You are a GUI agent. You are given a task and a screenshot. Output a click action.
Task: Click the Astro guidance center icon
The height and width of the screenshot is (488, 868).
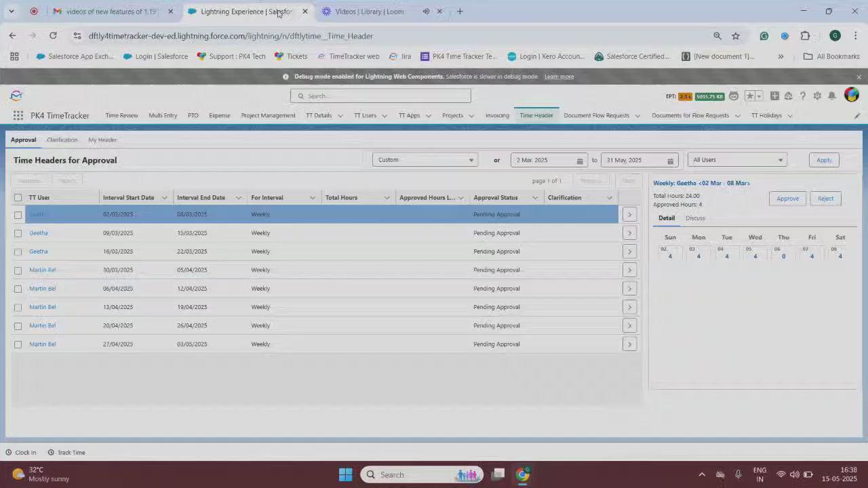tap(734, 96)
